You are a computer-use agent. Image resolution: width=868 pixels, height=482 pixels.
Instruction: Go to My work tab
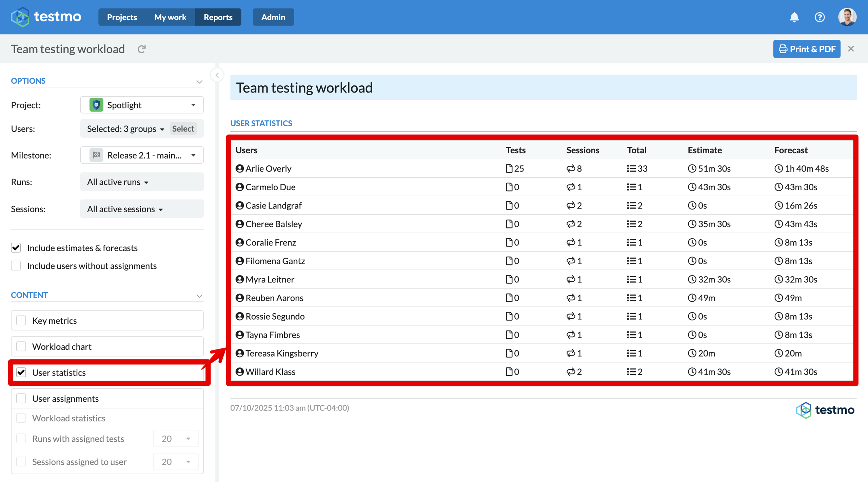[x=170, y=17]
